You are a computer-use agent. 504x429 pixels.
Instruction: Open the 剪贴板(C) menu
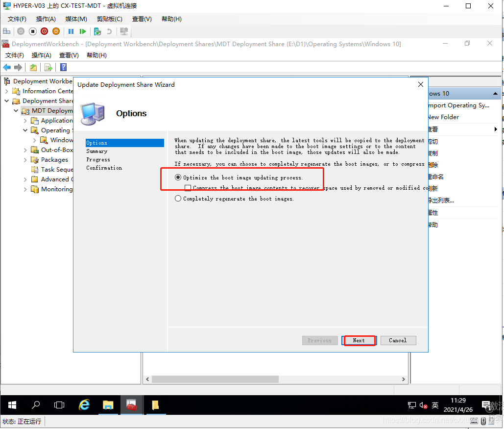[110, 19]
